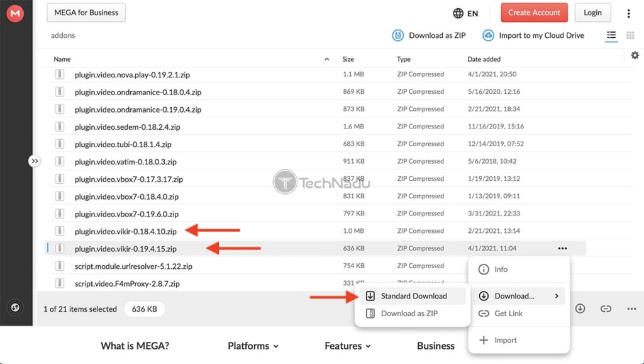Click the get link icon in selection bar
Viewport: 644px width, 364px height.
[606, 309]
